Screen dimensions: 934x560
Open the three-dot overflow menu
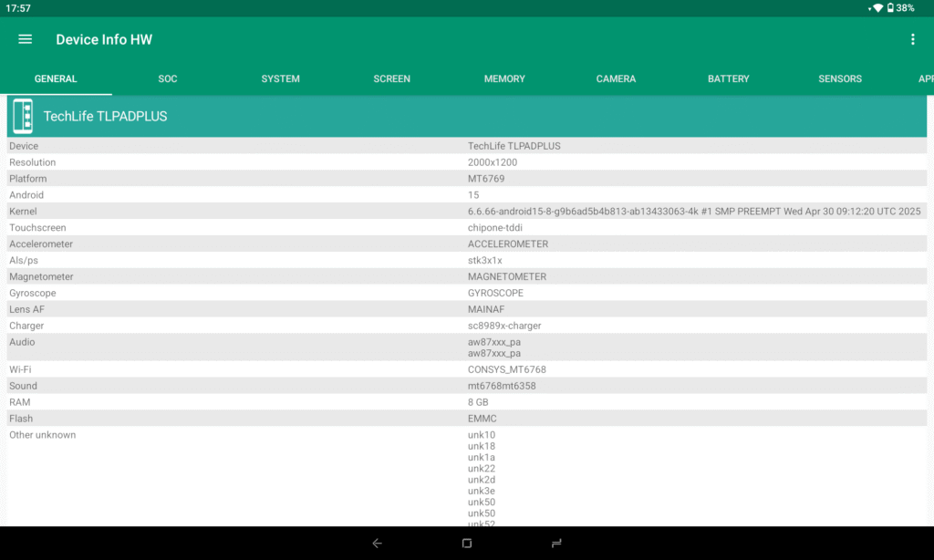pos(912,39)
